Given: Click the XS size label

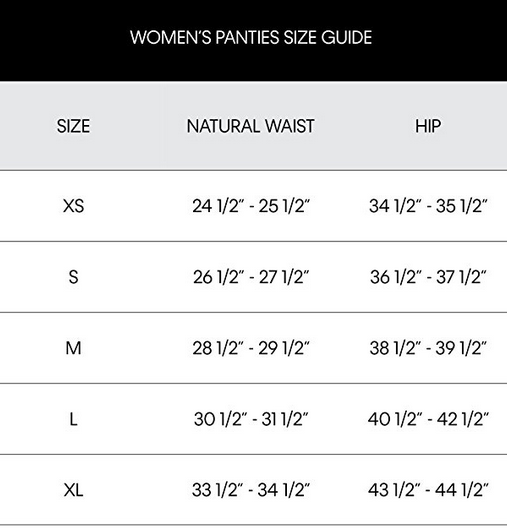Looking at the screenshot, I should coord(73,206).
